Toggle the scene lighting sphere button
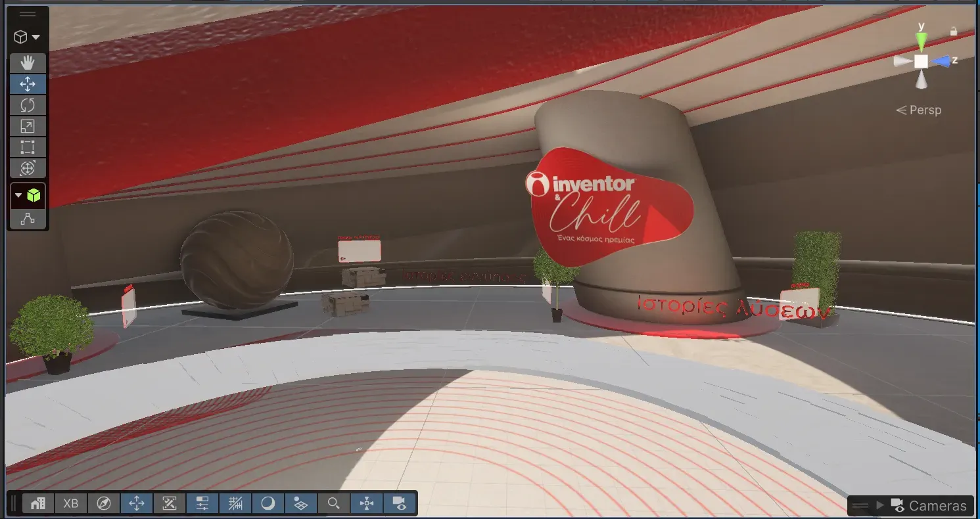The image size is (980, 519). pyautogui.click(x=268, y=504)
